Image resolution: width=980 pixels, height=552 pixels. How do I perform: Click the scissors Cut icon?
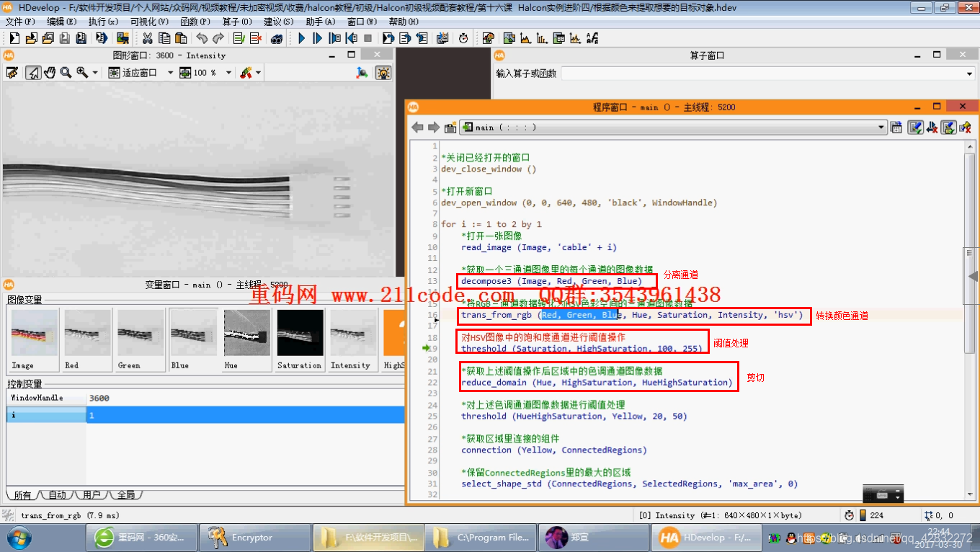[x=147, y=38]
